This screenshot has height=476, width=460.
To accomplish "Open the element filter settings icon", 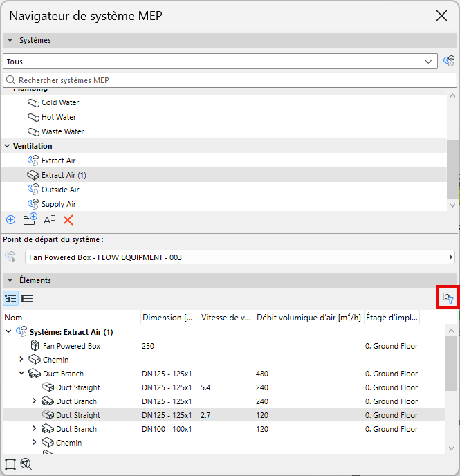I will click(x=448, y=297).
